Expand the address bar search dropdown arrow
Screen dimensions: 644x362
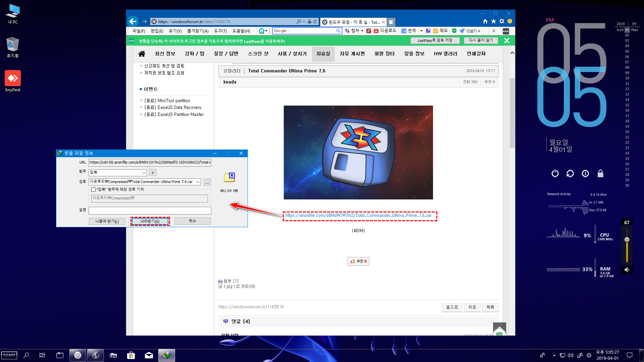(x=304, y=21)
